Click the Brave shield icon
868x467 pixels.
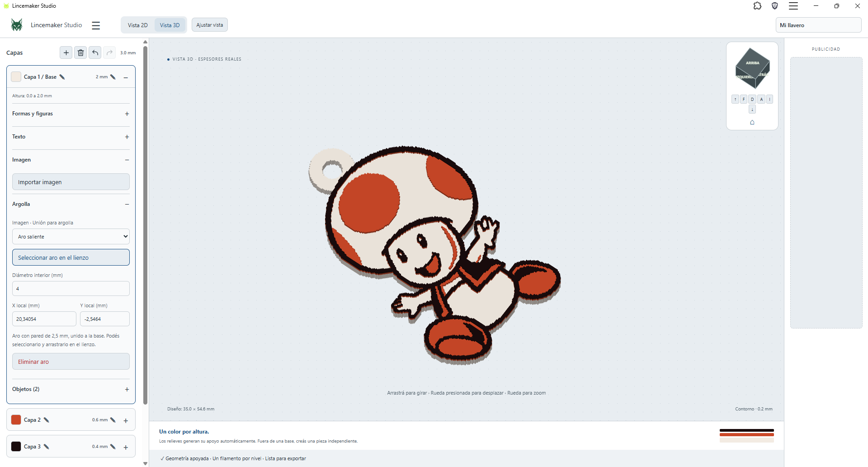click(775, 6)
